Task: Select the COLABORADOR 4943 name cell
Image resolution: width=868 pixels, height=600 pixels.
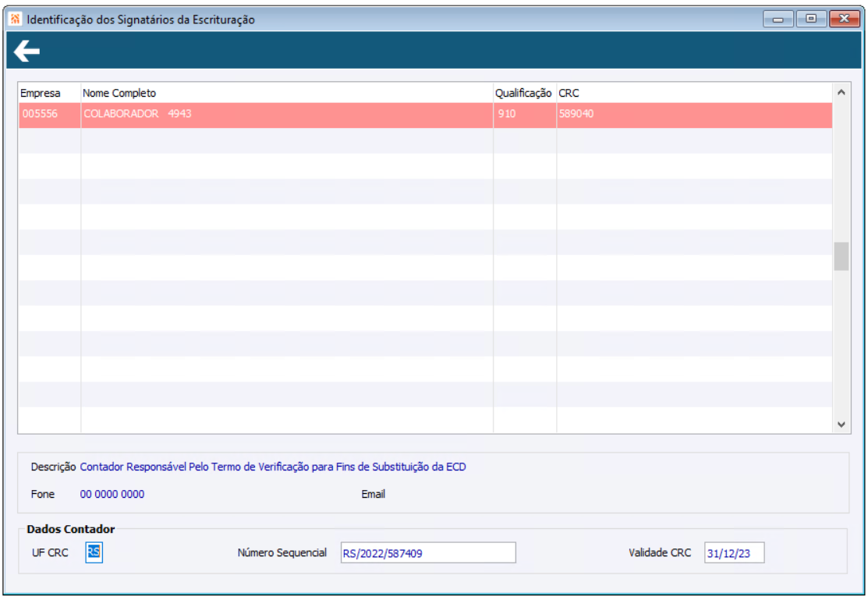Action: (287, 115)
